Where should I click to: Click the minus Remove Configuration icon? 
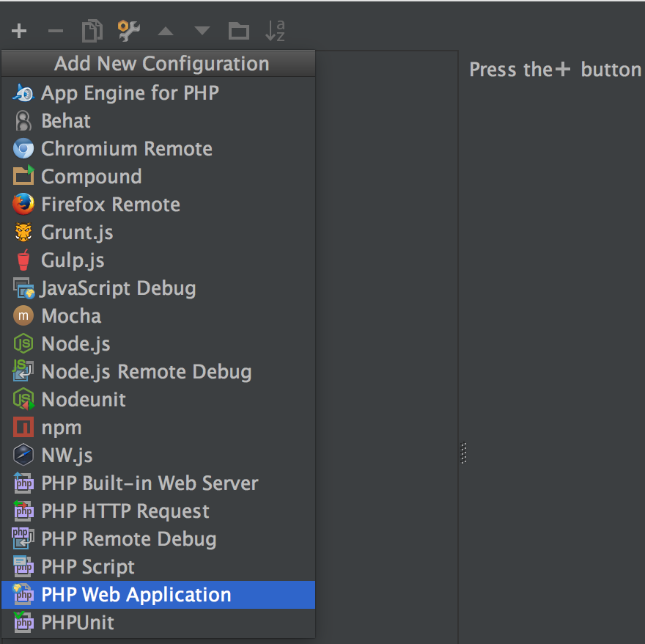coord(56,31)
